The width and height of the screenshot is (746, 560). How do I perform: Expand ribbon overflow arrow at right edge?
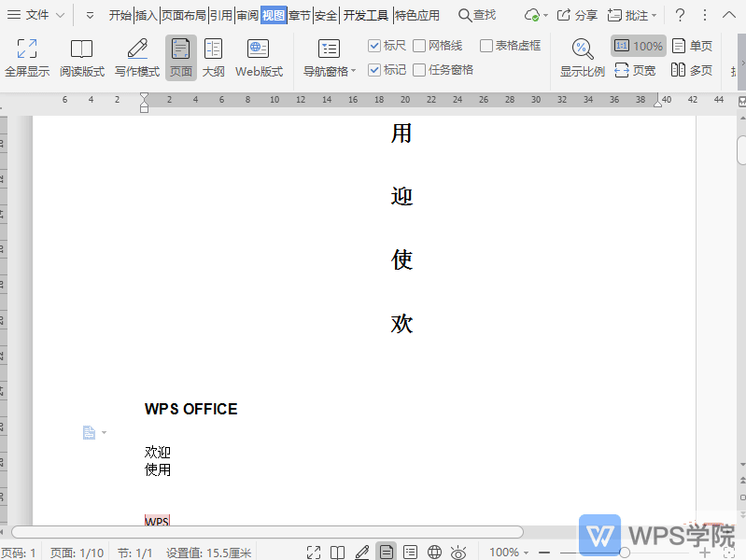click(x=741, y=63)
